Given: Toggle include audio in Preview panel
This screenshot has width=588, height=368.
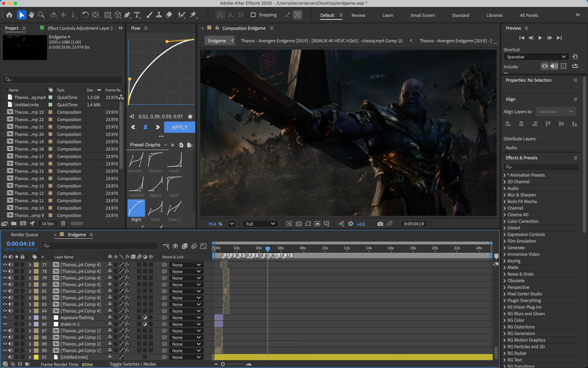Looking at the screenshot, I should click(x=554, y=66).
